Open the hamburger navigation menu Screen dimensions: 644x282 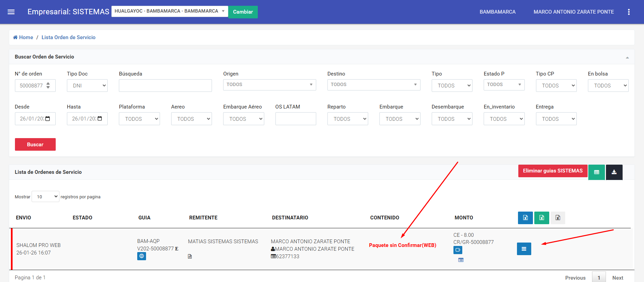11,12
